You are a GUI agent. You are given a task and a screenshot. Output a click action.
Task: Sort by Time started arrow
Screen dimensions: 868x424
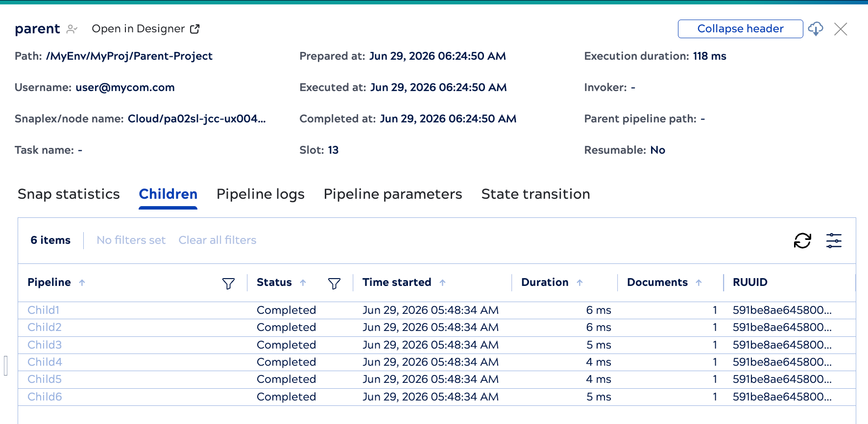click(x=442, y=283)
